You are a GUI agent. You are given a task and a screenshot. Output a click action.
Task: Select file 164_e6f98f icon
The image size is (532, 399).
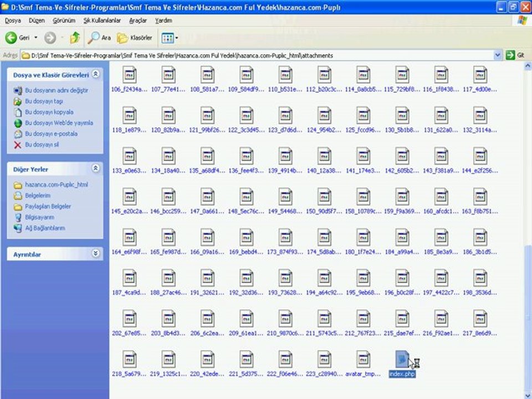point(129,238)
